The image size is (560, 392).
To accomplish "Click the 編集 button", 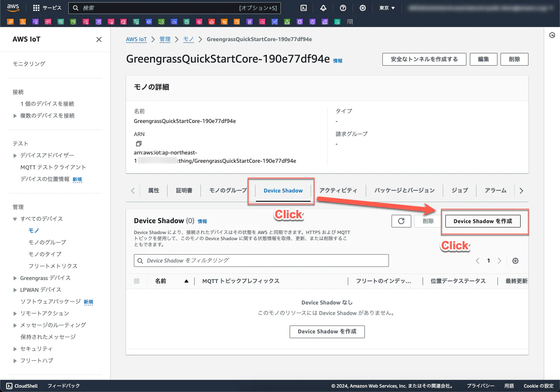I will 483,59.
